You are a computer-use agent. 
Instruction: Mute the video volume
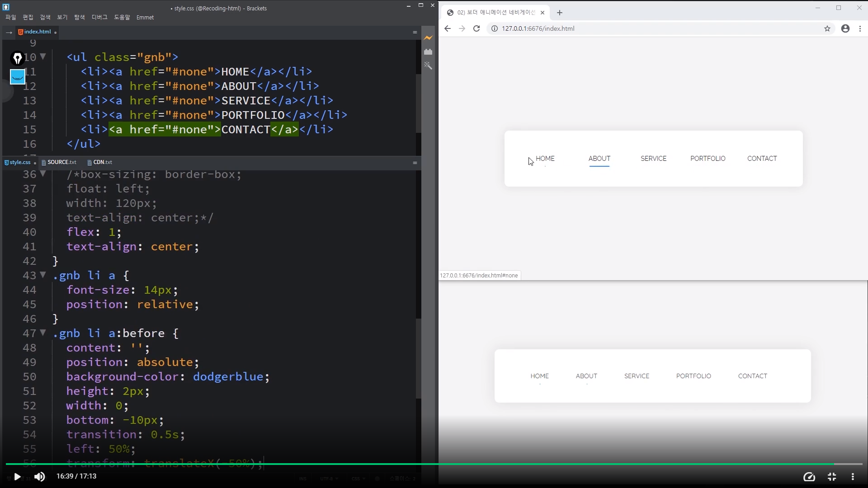pyautogui.click(x=40, y=476)
